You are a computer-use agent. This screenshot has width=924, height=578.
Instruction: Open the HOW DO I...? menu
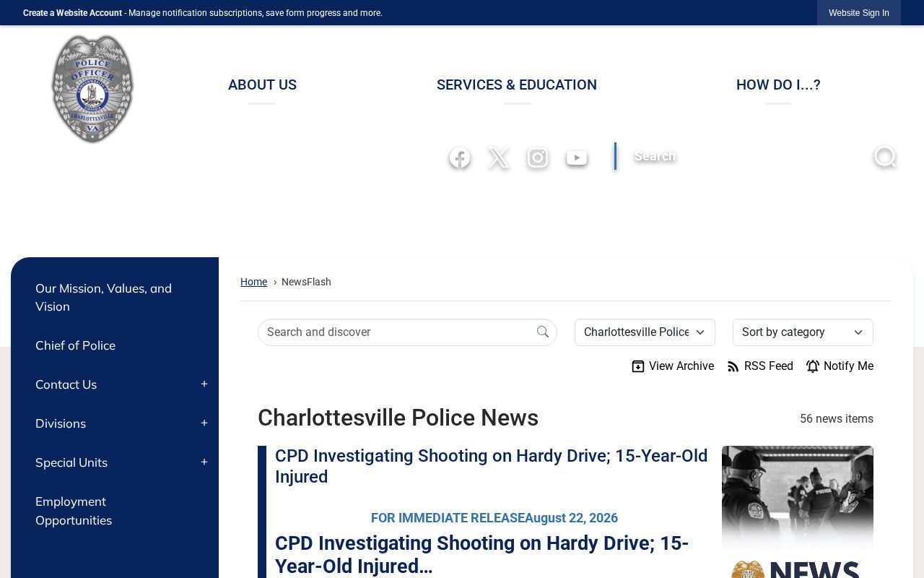pos(778,85)
